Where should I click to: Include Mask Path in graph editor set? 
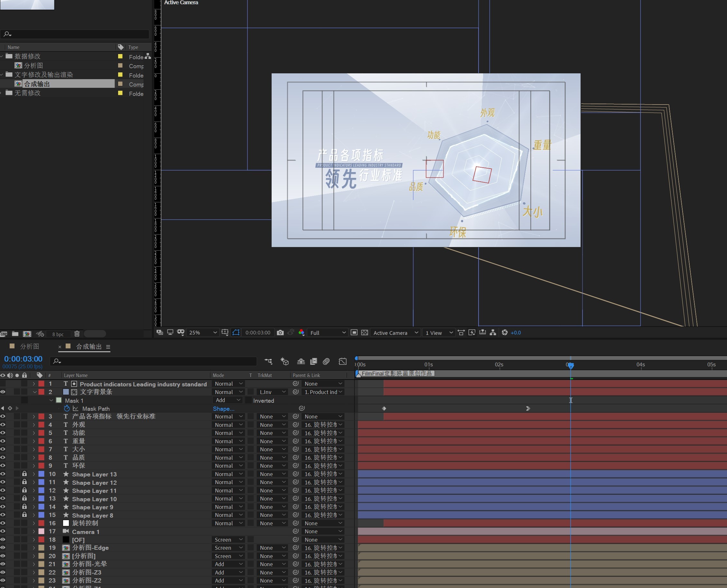point(76,409)
